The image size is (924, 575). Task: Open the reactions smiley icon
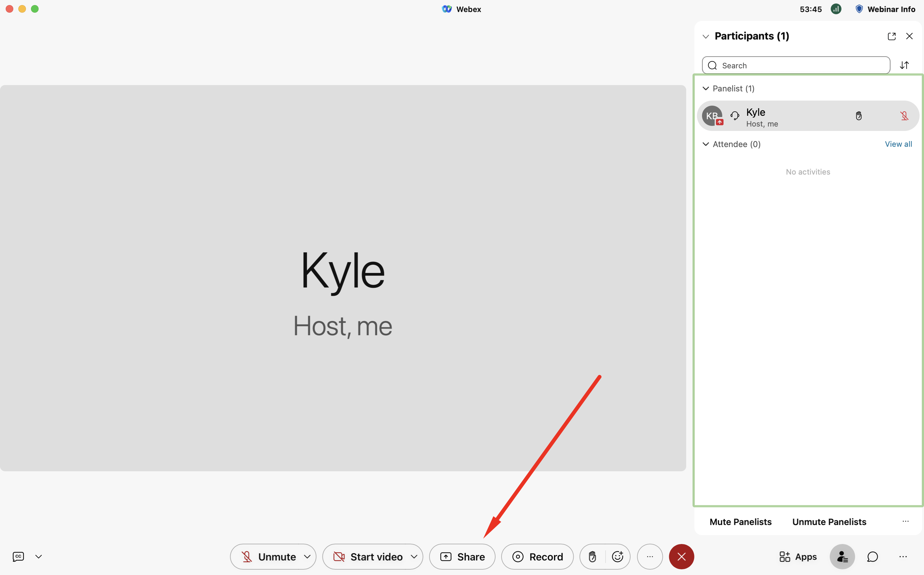pos(618,557)
